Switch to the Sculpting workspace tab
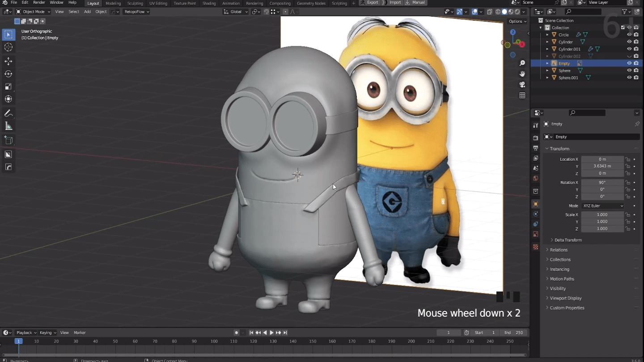 tap(135, 3)
